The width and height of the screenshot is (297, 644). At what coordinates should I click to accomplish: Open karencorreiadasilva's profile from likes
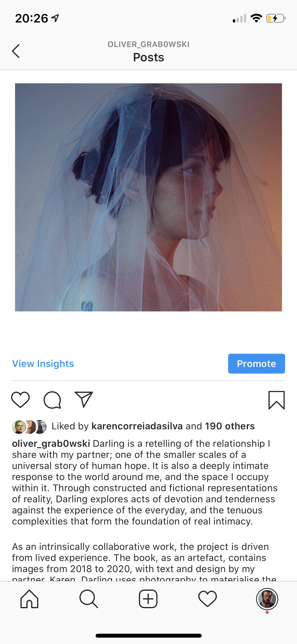137,426
